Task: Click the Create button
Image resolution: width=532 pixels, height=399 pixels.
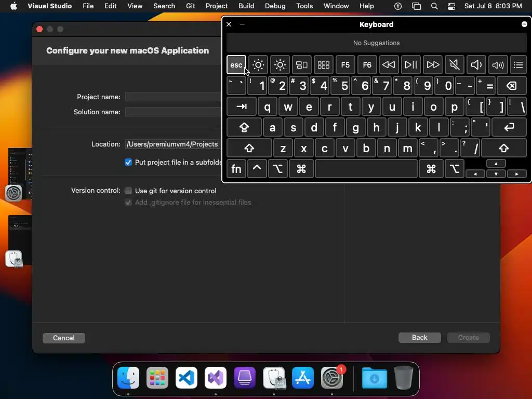Action: 469,338
